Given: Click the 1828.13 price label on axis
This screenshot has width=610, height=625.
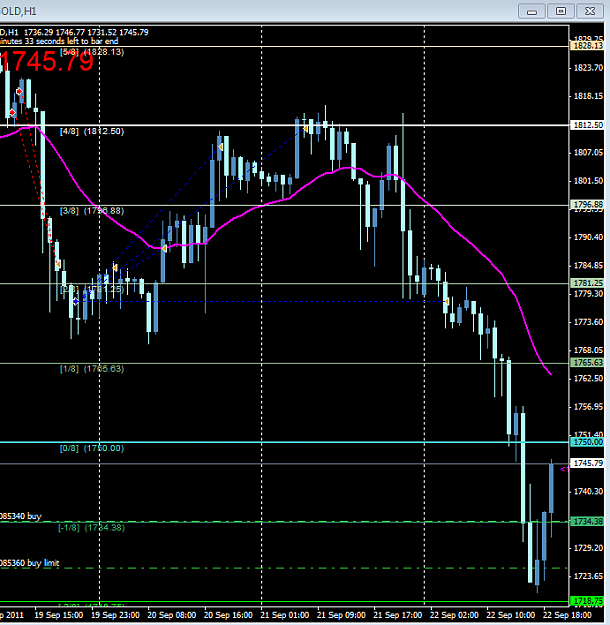Looking at the screenshot, I should (x=588, y=46).
